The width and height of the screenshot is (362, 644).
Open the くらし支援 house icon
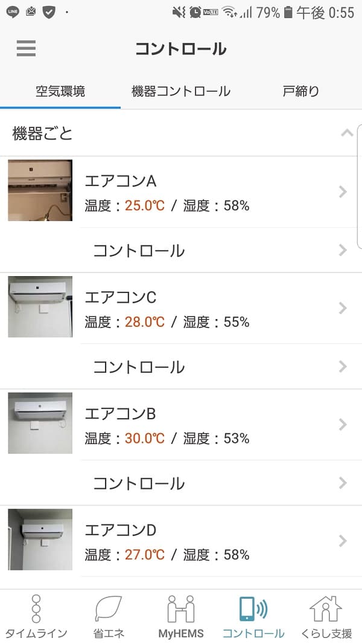pyautogui.click(x=326, y=609)
